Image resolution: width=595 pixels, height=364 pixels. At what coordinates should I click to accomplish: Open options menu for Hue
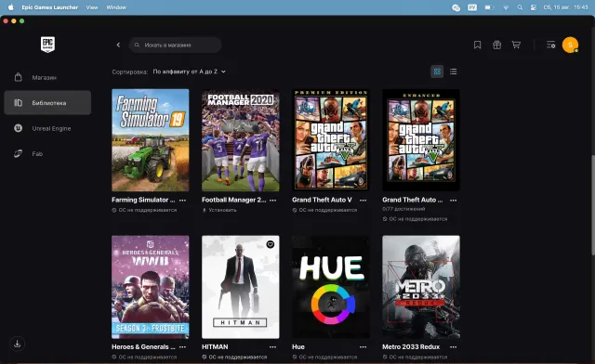point(364,347)
